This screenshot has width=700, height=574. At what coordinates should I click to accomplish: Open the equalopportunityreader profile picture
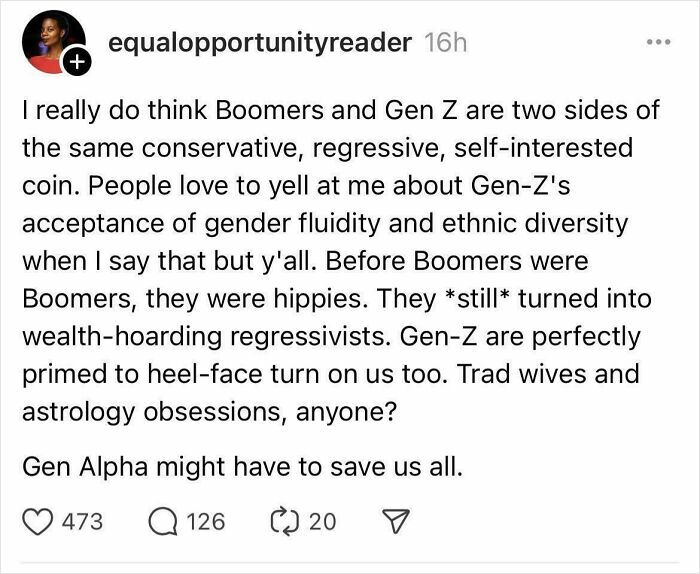pos(54,42)
